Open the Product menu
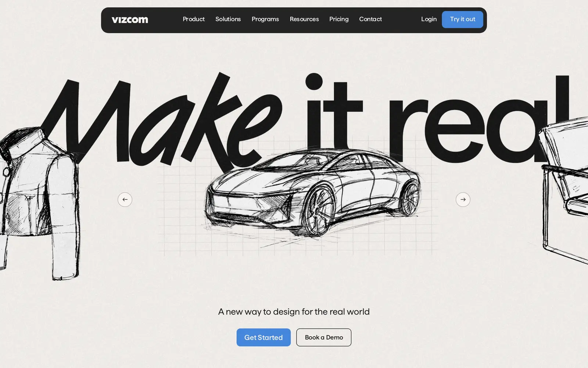588x368 pixels. point(194,19)
